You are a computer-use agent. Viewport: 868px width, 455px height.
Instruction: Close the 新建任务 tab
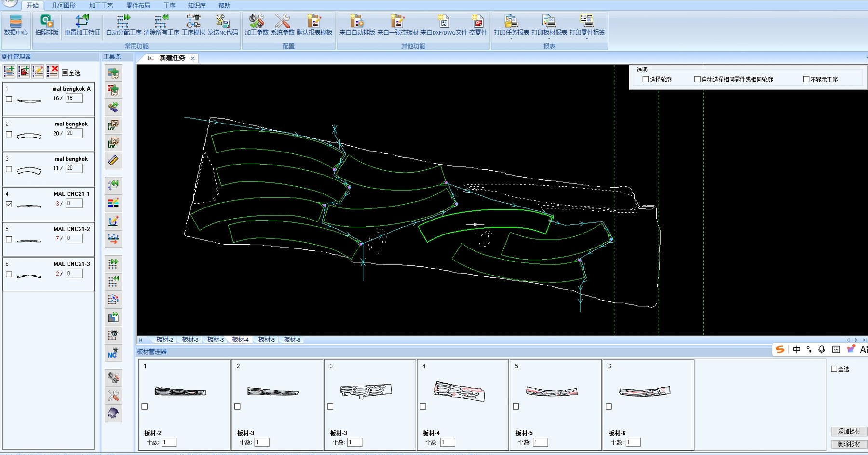193,58
